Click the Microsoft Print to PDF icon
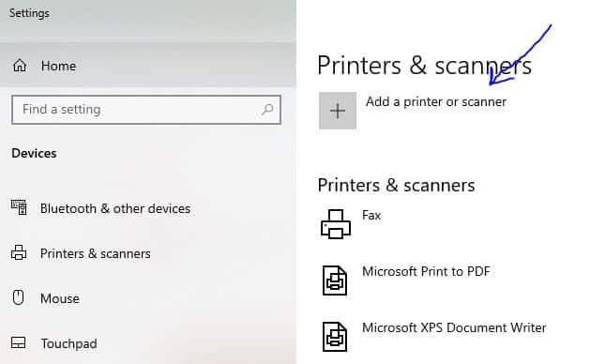Screen dimensions: 590x364 point(335,281)
